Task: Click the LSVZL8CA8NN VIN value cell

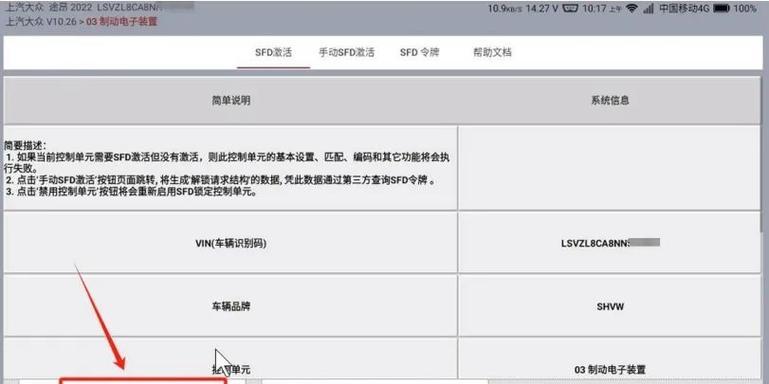Action: click(610, 243)
